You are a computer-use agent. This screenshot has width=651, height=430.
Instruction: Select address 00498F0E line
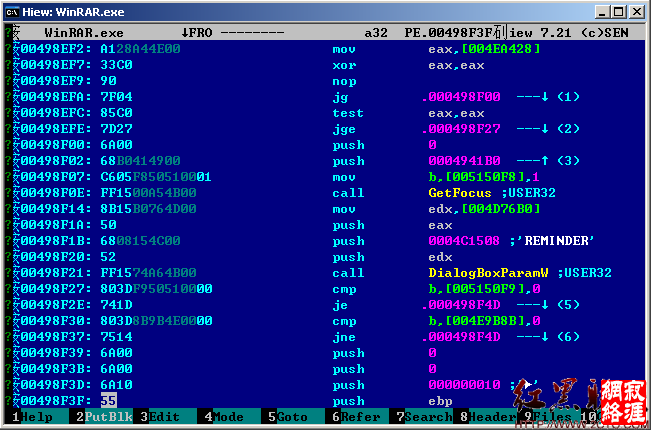[x=56, y=193]
